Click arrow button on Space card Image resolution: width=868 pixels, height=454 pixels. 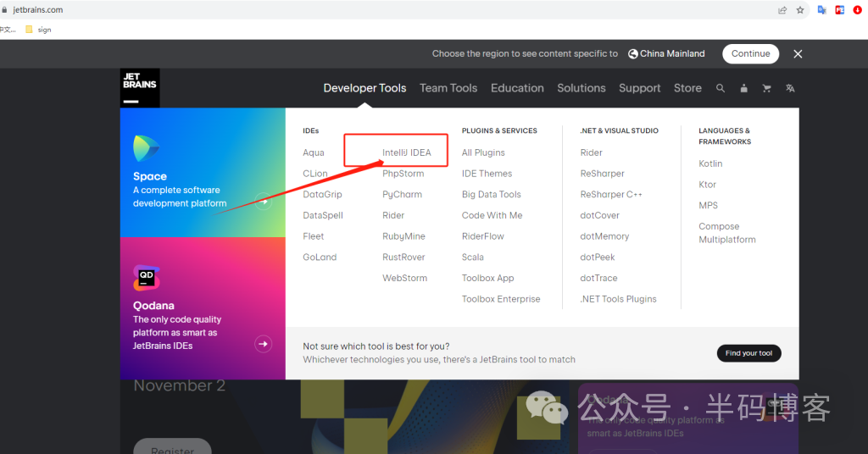[x=264, y=202]
